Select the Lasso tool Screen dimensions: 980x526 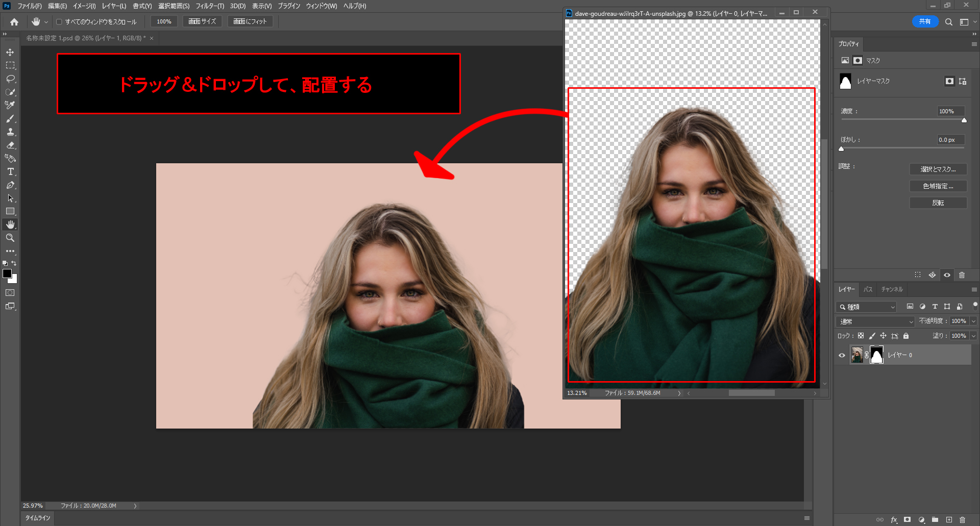[10, 79]
